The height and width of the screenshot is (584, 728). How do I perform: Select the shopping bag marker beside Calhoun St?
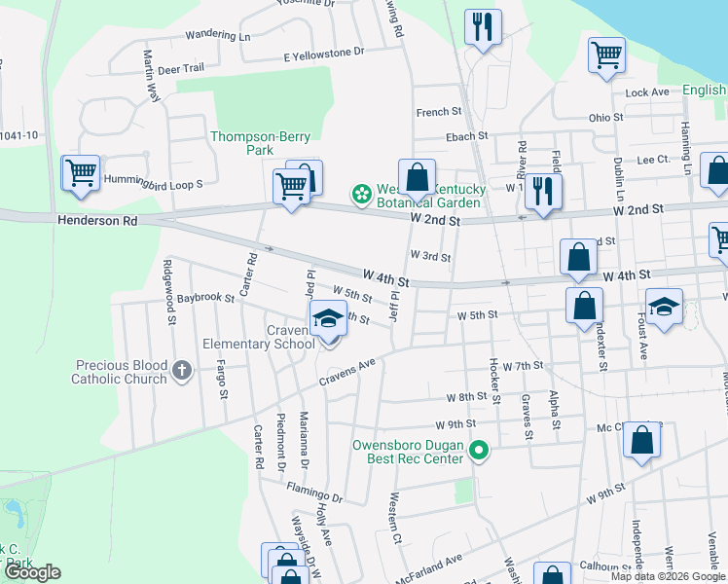point(552,574)
